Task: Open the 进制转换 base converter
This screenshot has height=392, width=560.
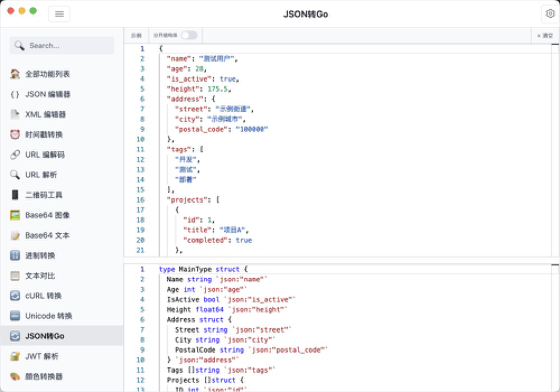Action: pyautogui.click(x=45, y=255)
